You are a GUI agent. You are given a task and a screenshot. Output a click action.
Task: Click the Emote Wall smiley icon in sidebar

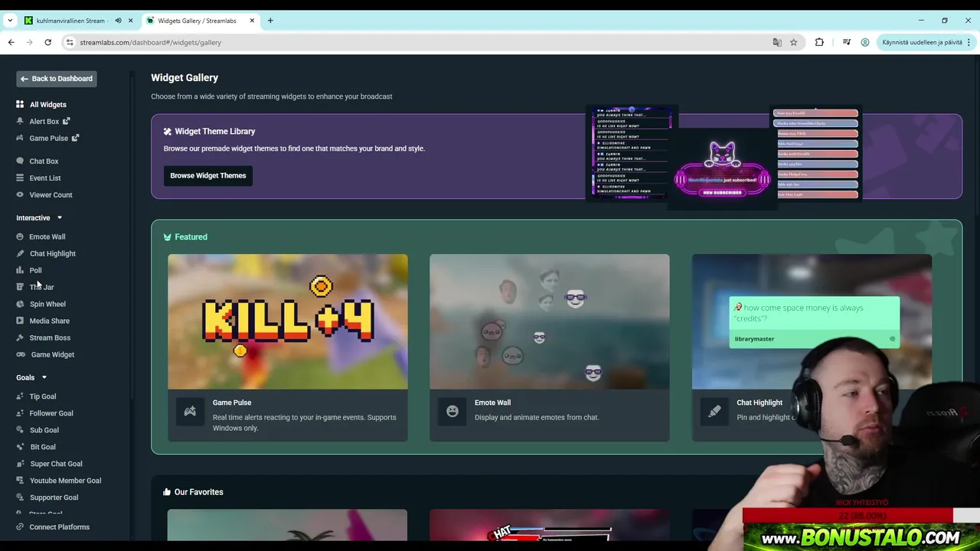[x=20, y=236]
